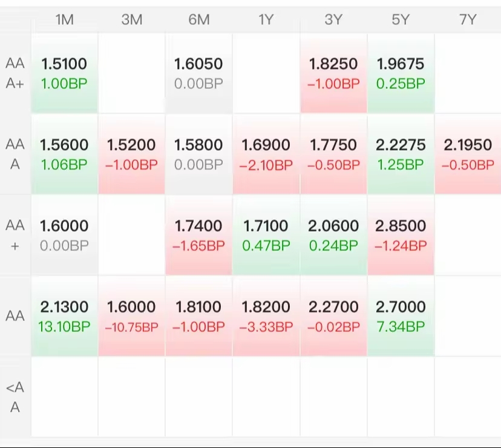Select the AA 1M cell with 13.10BP
The height and width of the screenshot is (448, 501).
pyautogui.click(x=64, y=316)
